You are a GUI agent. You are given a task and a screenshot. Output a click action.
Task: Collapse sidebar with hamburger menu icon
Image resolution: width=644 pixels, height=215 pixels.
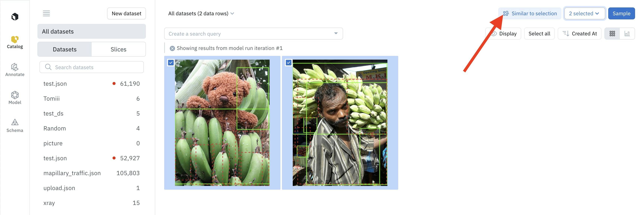click(46, 13)
